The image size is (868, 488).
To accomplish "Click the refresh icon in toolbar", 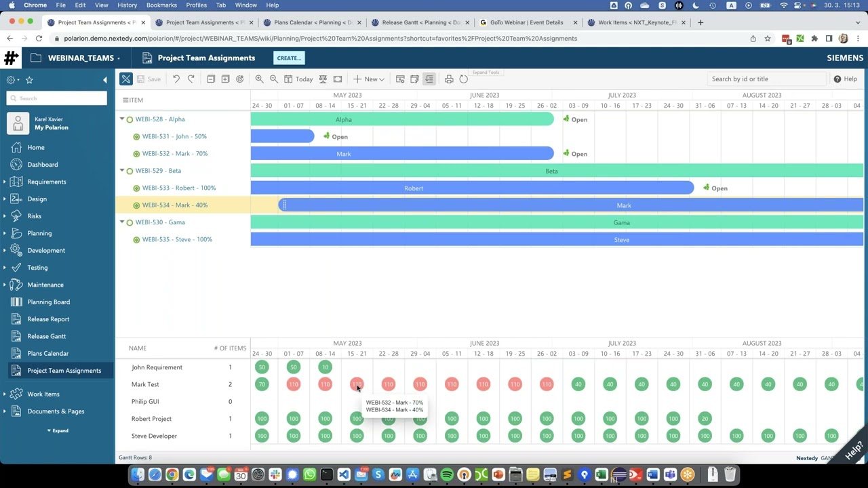I will [464, 79].
